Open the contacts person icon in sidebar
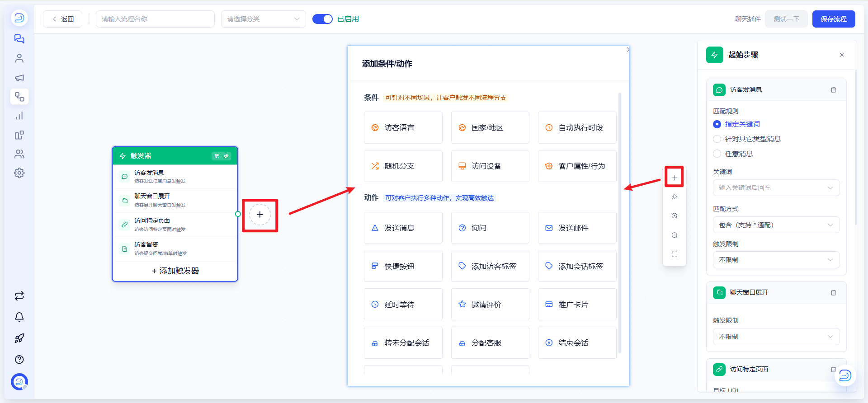This screenshot has height=403, width=868. 19,58
